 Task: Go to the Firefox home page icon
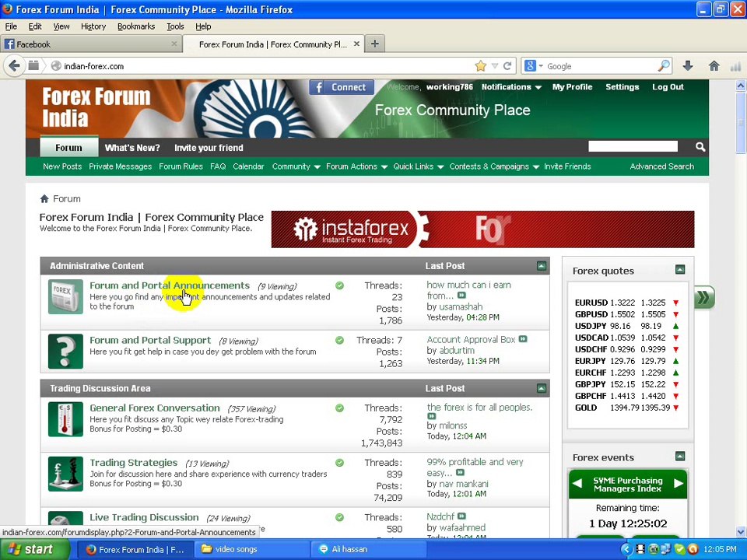click(714, 65)
